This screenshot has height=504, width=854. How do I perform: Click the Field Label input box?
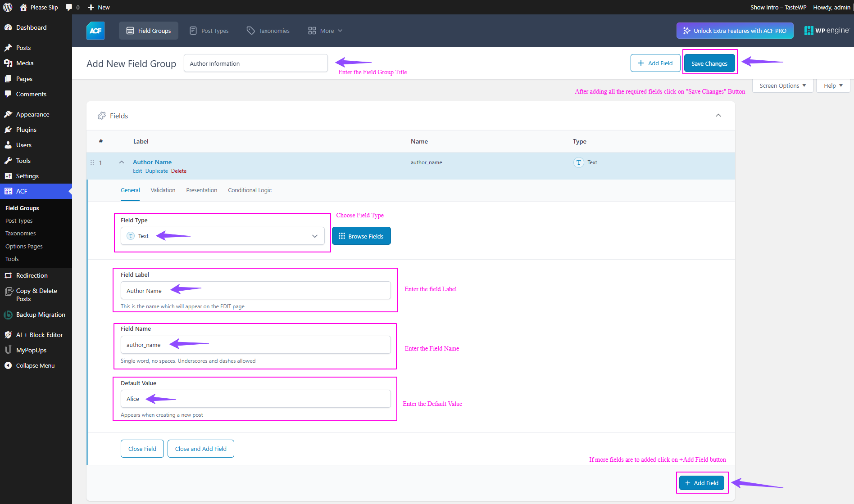tap(256, 290)
